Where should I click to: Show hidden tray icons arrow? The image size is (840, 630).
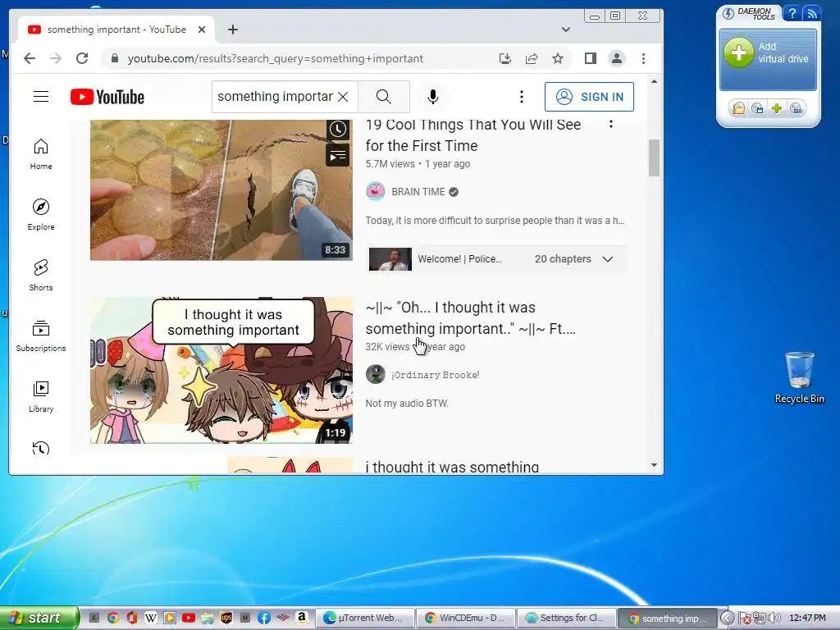(727, 618)
